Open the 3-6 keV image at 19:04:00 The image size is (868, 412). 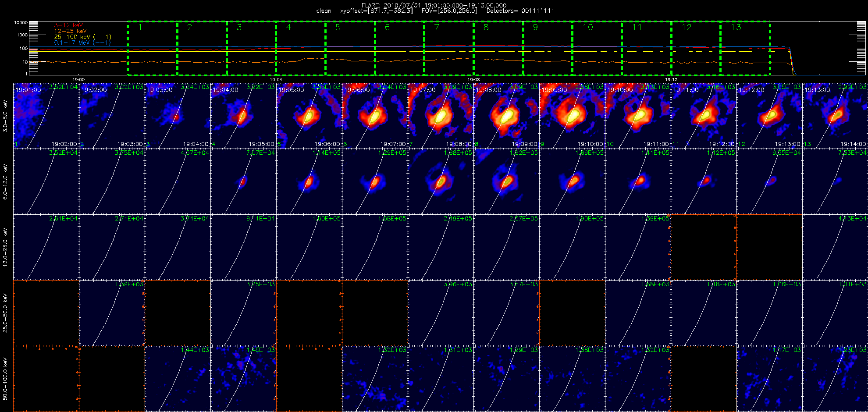click(243, 116)
